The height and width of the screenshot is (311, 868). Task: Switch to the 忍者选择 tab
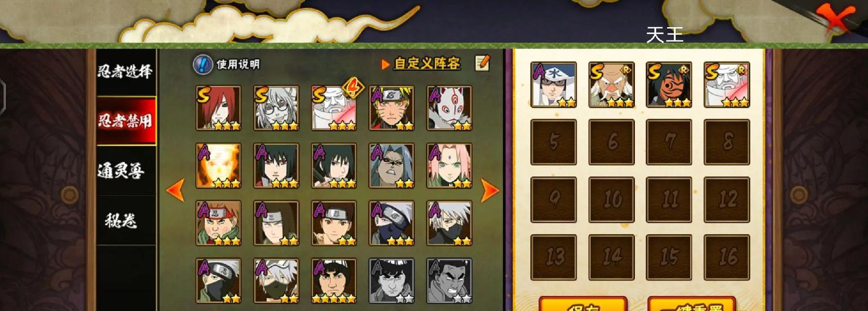pos(126,72)
